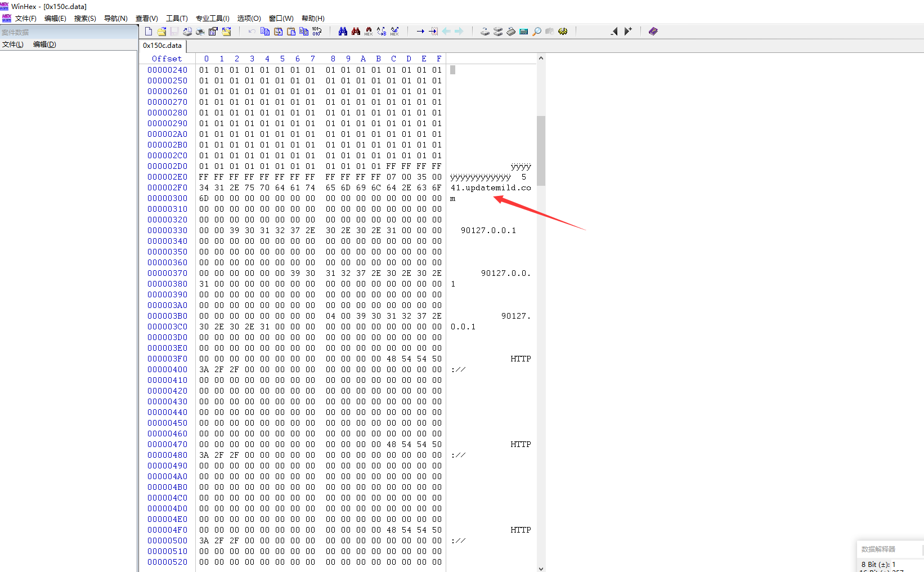924x572 pixels.
Task: Select offset 00000300 row label
Action: pos(168,198)
